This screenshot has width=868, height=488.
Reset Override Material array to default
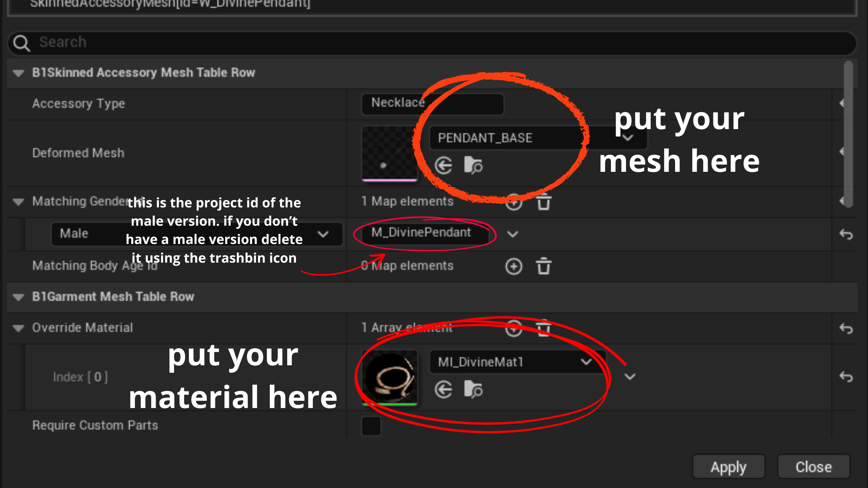pyautogui.click(x=846, y=328)
